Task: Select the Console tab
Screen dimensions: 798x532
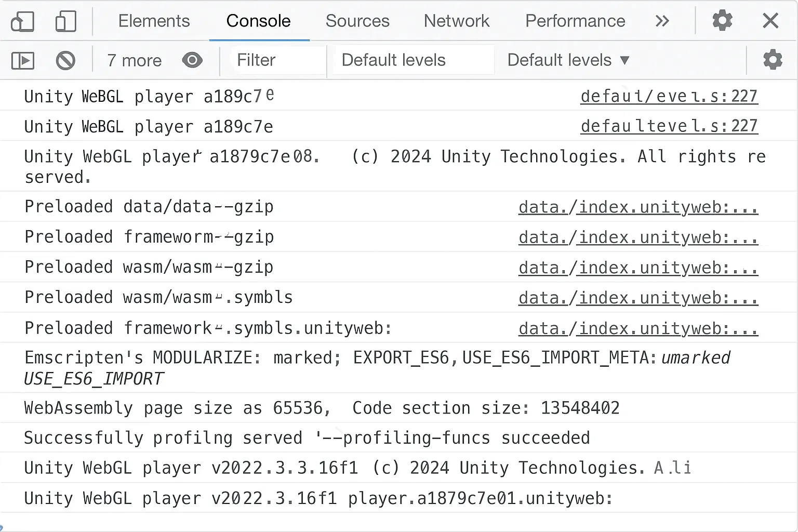Action: [x=258, y=21]
